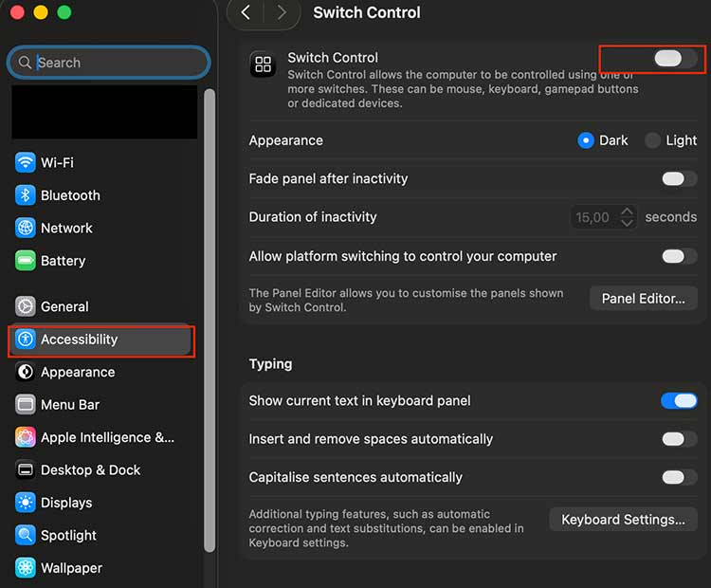Open Appearance settings icon
This screenshot has width=711, height=588.
[x=26, y=373]
